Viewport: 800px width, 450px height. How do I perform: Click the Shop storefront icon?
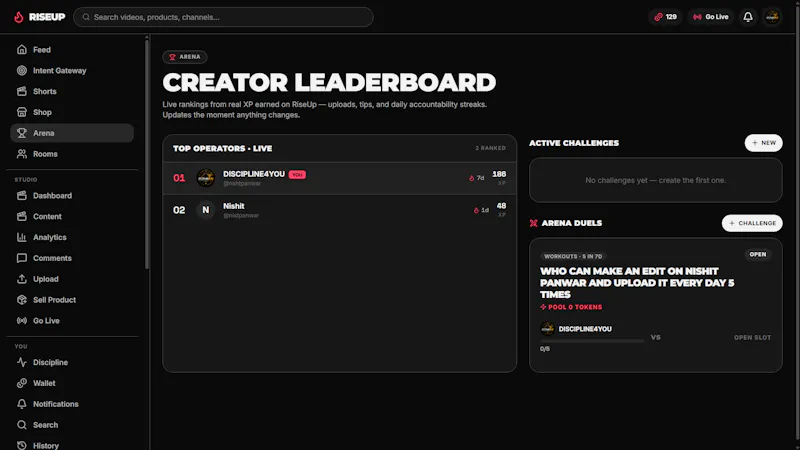pyautogui.click(x=21, y=112)
